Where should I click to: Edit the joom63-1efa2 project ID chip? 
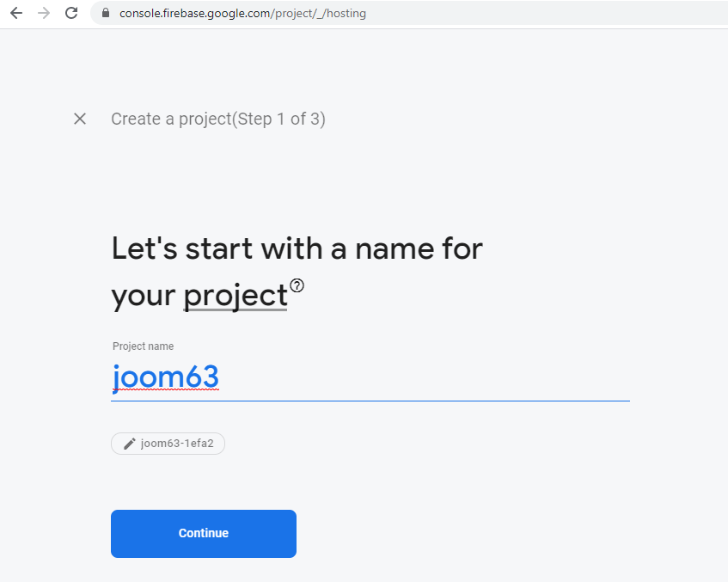pos(176,444)
